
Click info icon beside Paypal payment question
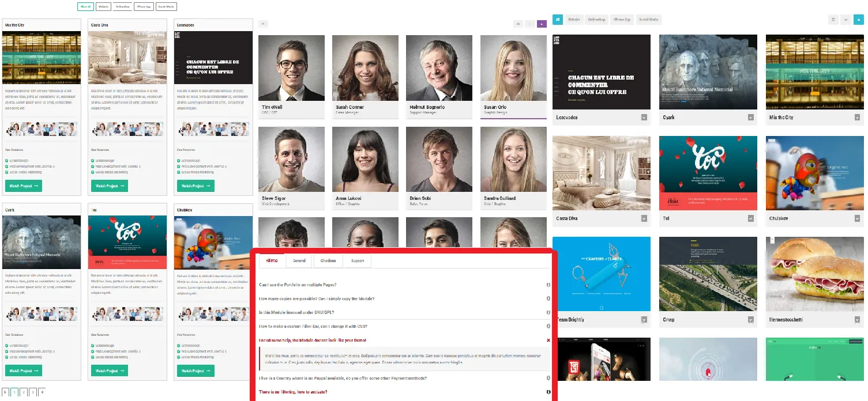(x=548, y=378)
